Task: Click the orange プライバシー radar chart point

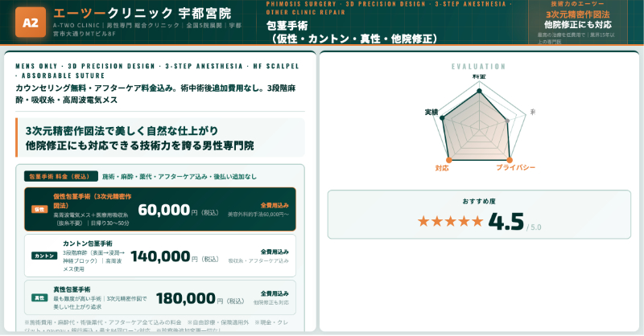Action: point(509,161)
